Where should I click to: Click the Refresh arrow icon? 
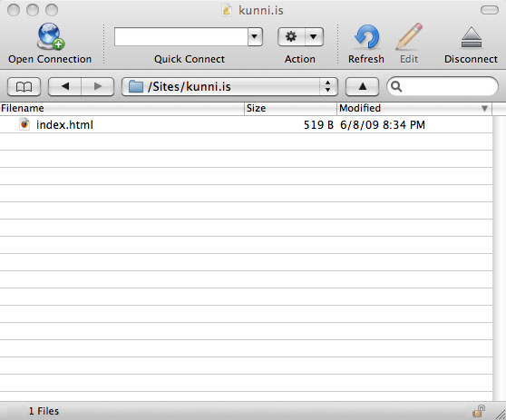pyautogui.click(x=366, y=37)
